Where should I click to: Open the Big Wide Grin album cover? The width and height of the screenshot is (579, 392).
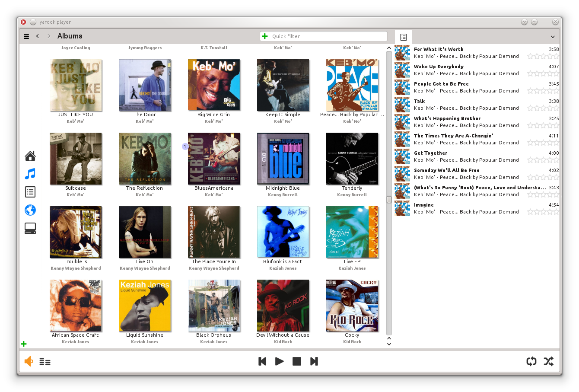pyautogui.click(x=214, y=85)
